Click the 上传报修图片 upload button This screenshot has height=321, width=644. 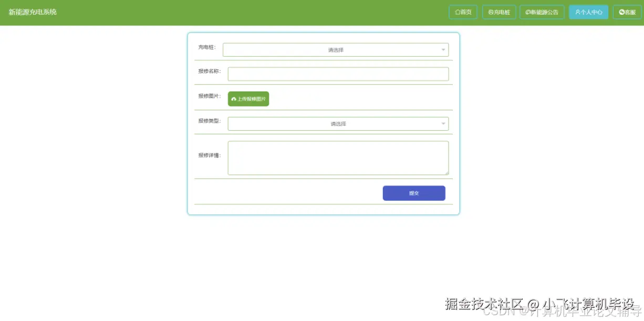coord(248,99)
